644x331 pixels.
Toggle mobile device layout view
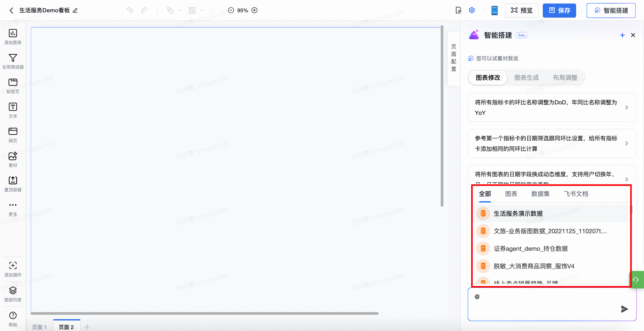pos(494,11)
